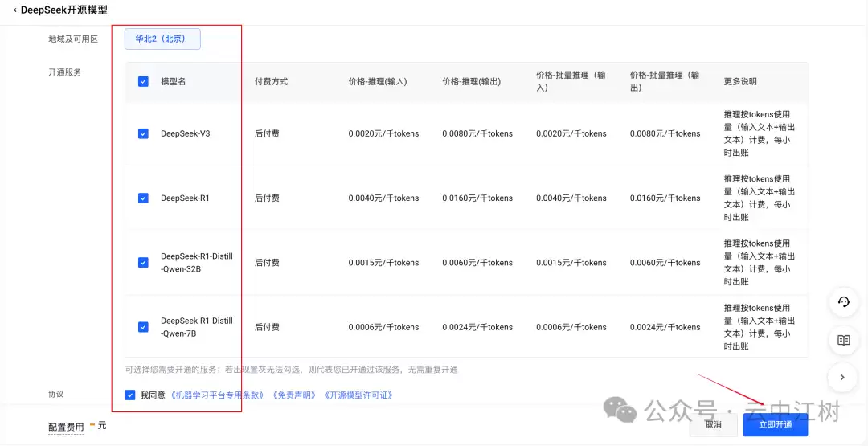Image resolution: width=868 pixels, height=446 pixels.
Task: Click the 地域及可用区 label
Action: tap(73, 39)
